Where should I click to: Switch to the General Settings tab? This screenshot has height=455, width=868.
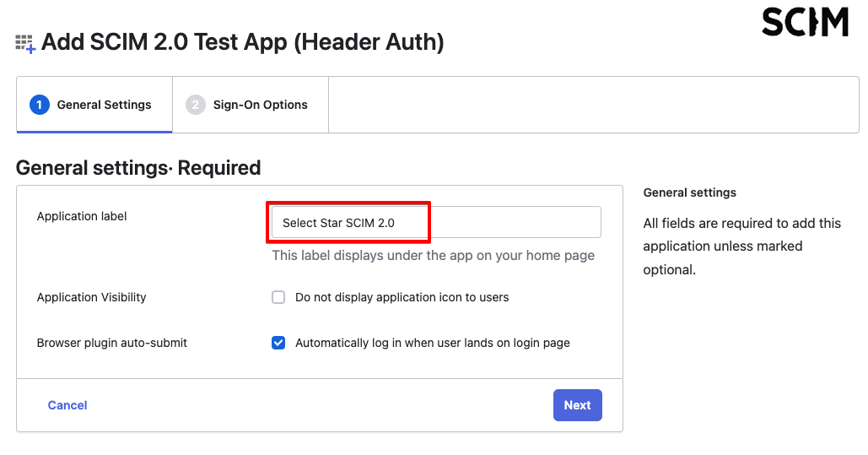(94, 105)
